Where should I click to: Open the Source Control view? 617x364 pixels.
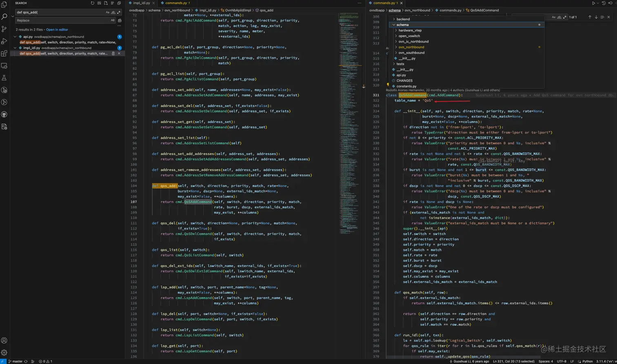click(x=4, y=29)
